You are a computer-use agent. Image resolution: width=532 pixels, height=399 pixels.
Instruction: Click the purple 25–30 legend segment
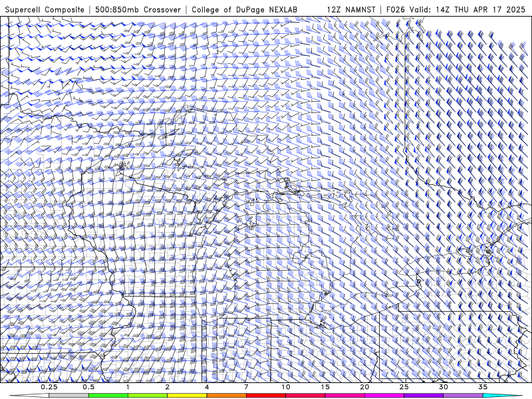click(x=424, y=396)
